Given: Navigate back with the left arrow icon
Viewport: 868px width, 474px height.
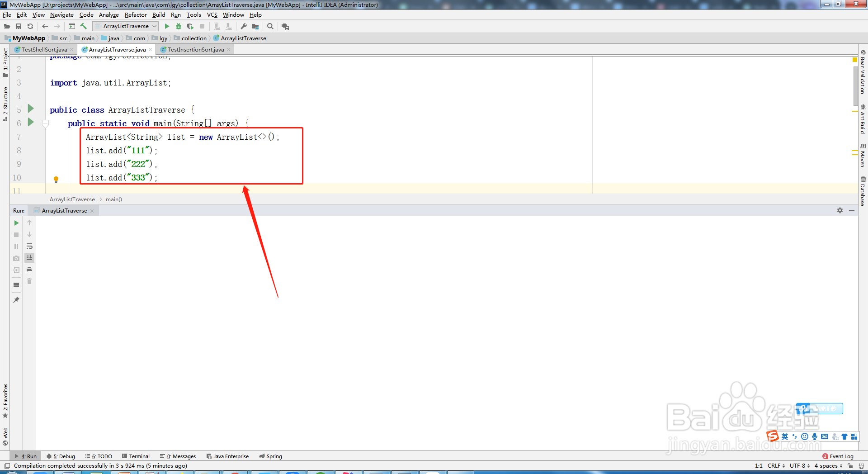Looking at the screenshot, I should [x=45, y=26].
